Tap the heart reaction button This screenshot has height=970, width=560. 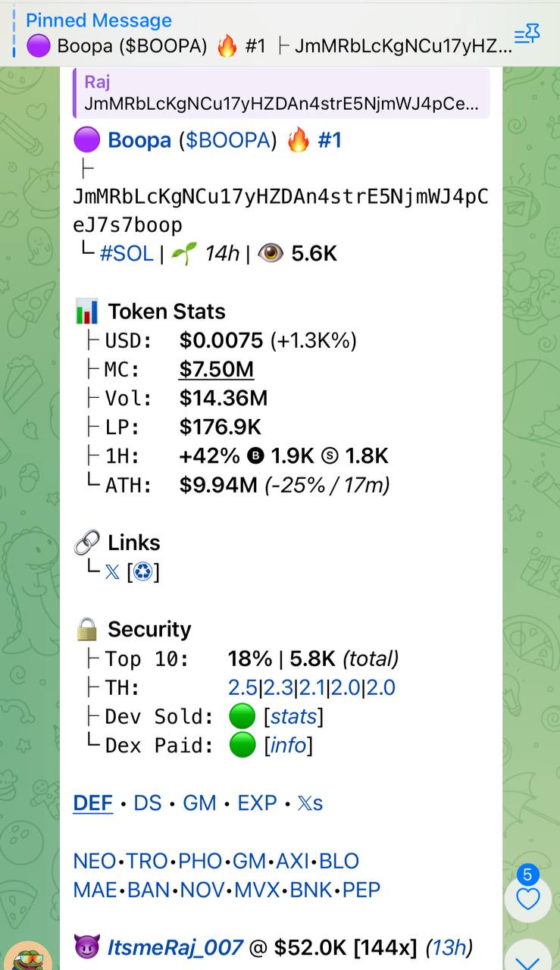tap(527, 899)
